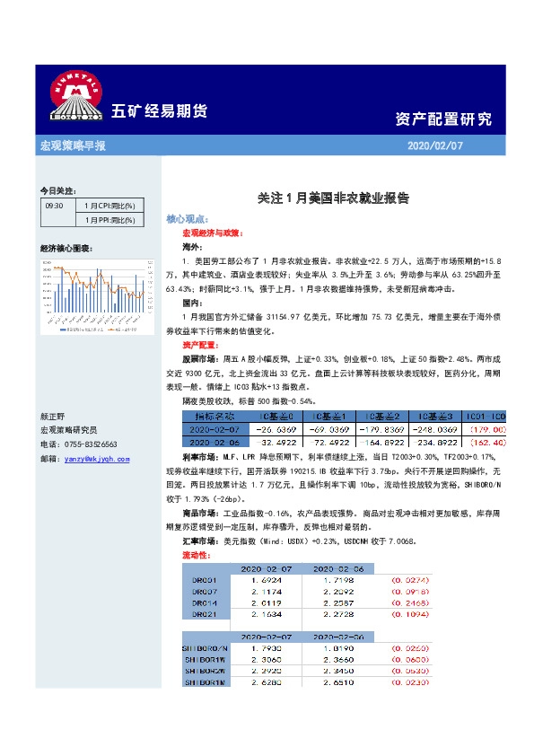The width and height of the screenshot is (534, 756).
Task: Click the 汇率市场 paragraph label
Action: (x=200, y=541)
